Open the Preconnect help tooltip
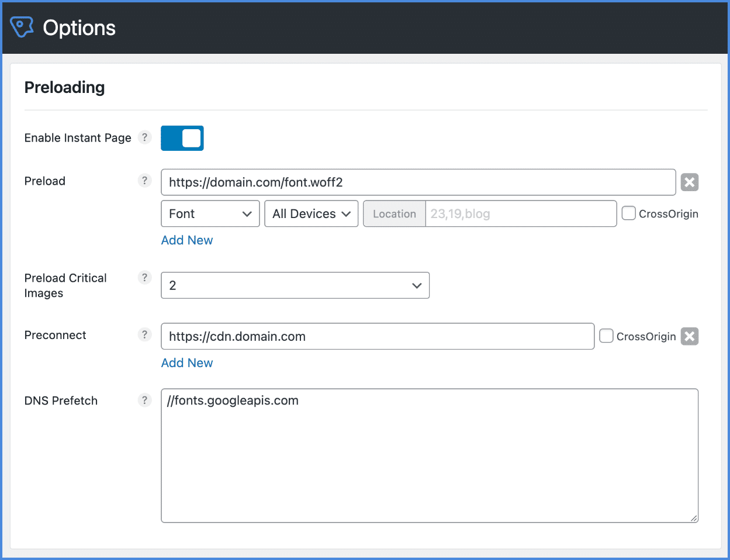730x560 pixels. (144, 334)
